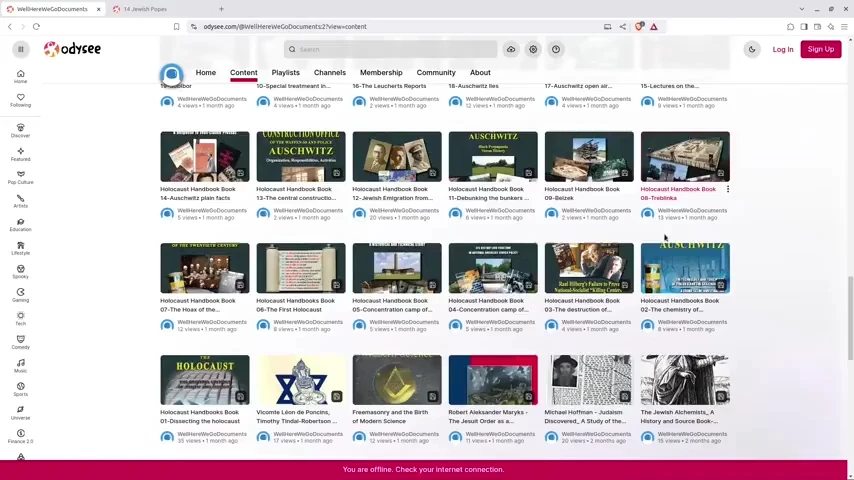Screen dimensions: 854x480
Task: Open Pop Culture category in sidebar
Action: pos(21,178)
